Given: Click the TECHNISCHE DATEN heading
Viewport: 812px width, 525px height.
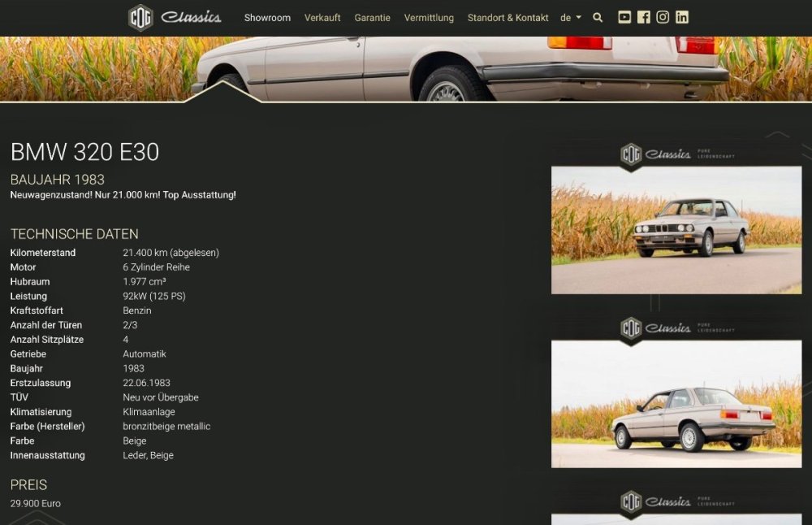Looking at the screenshot, I should (x=74, y=234).
